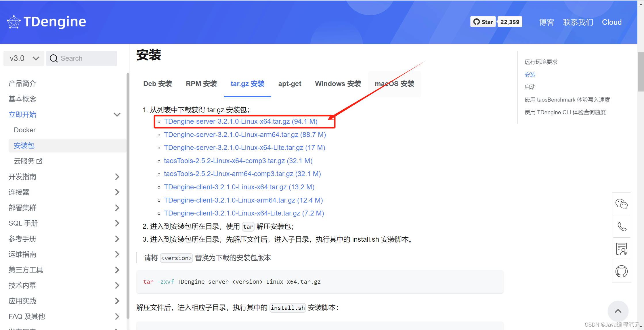Switch to the Windows 安装 tab
The height and width of the screenshot is (330, 644).
tap(338, 83)
